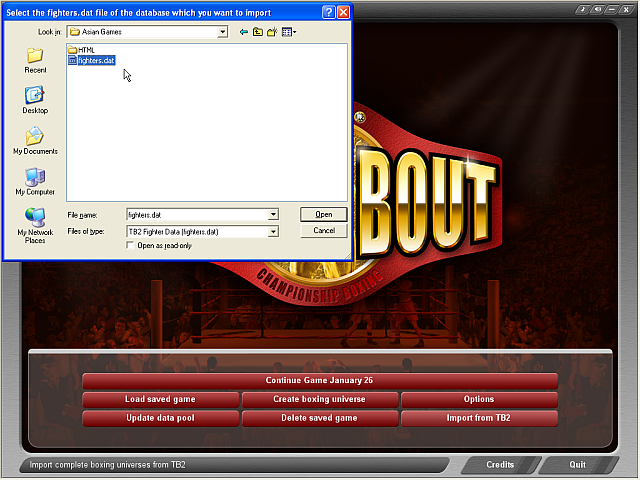Expand the Look in dropdown
The width and height of the screenshot is (640, 480).
coord(222,32)
